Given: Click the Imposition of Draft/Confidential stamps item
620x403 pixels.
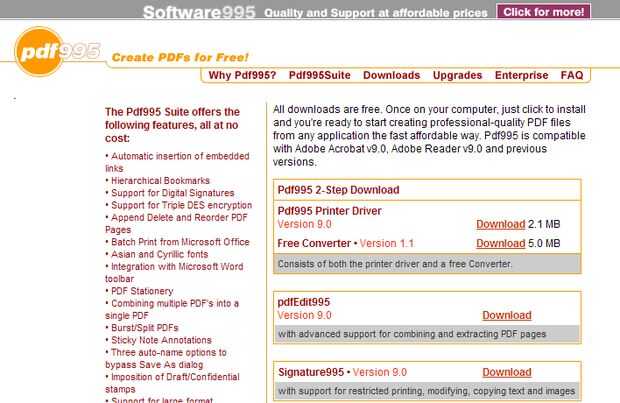Looking at the screenshot, I should coord(172,383).
